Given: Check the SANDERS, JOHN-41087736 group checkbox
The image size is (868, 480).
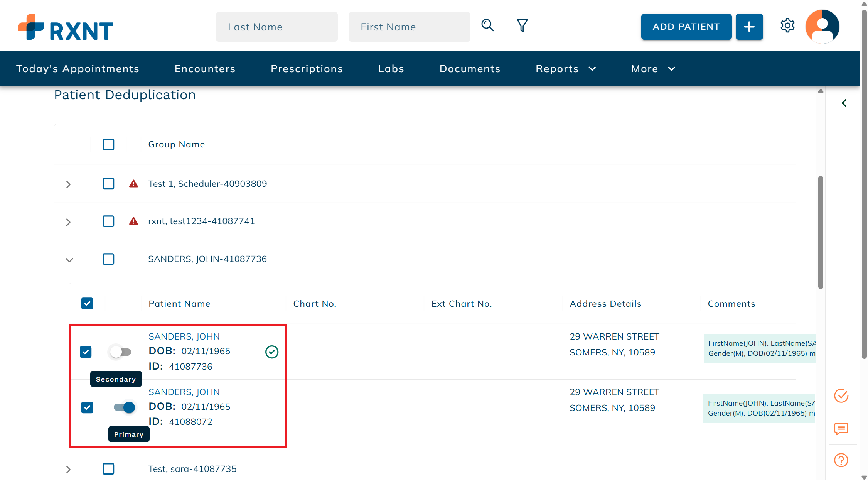Looking at the screenshot, I should pyautogui.click(x=108, y=259).
